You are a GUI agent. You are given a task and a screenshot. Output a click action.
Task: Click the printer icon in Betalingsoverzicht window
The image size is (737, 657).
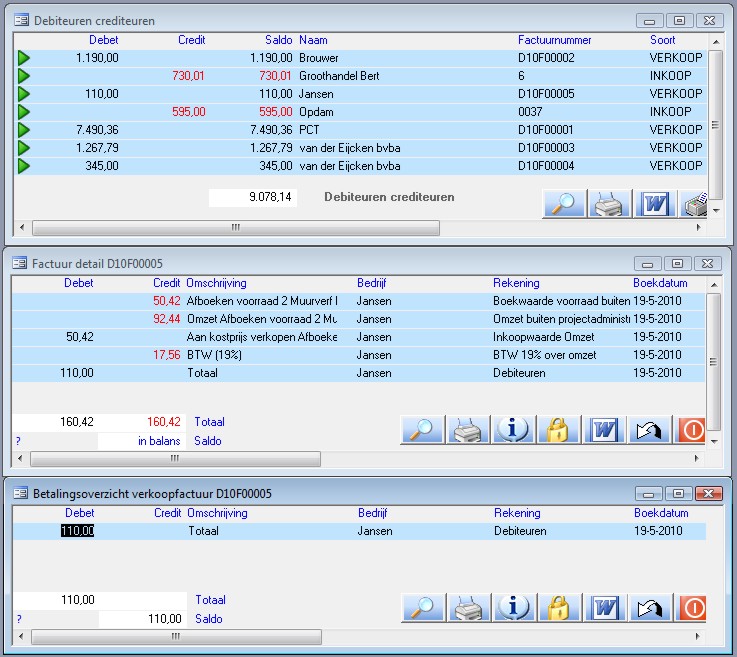pyautogui.click(x=468, y=607)
